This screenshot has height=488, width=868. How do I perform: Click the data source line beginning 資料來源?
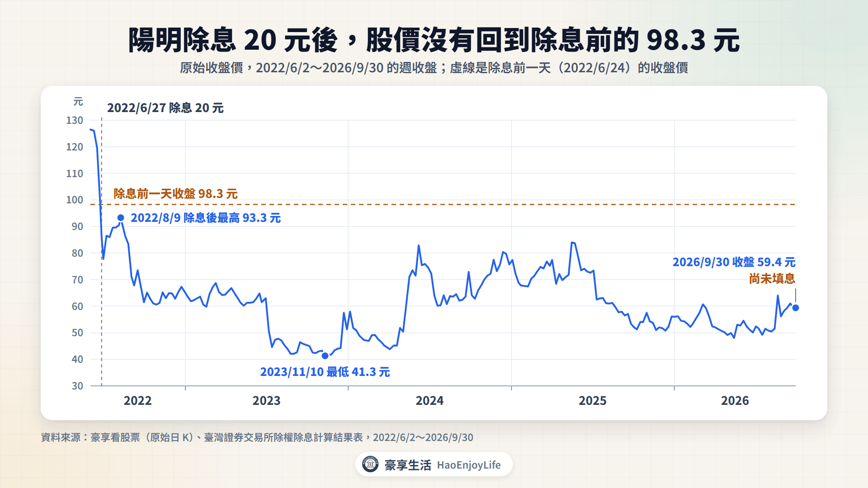[x=257, y=437]
